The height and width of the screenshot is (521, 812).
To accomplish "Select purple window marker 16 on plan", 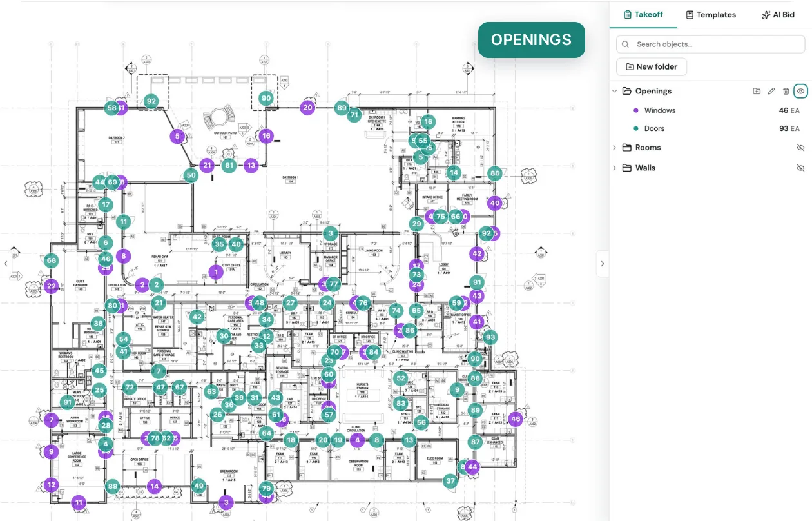I will pos(266,136).
